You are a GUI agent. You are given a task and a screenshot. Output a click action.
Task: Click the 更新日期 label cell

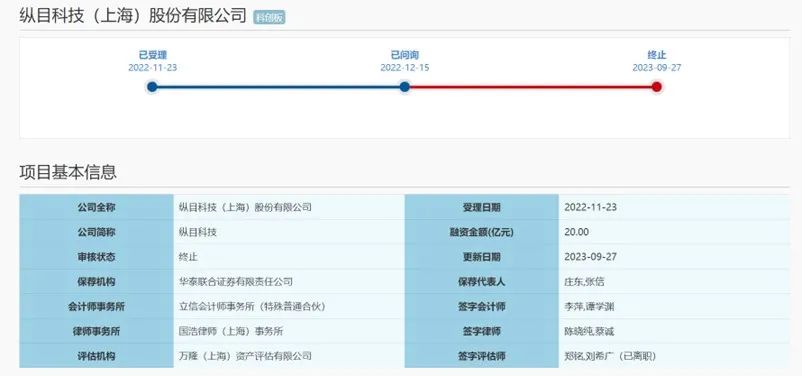(x=481, y=257)
